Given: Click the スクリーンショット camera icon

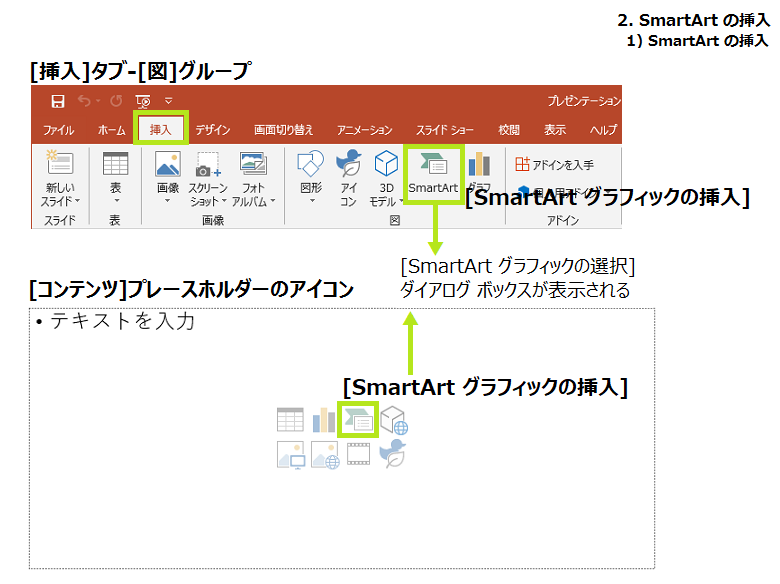Looking at the screenshot, I should (208, 165).
